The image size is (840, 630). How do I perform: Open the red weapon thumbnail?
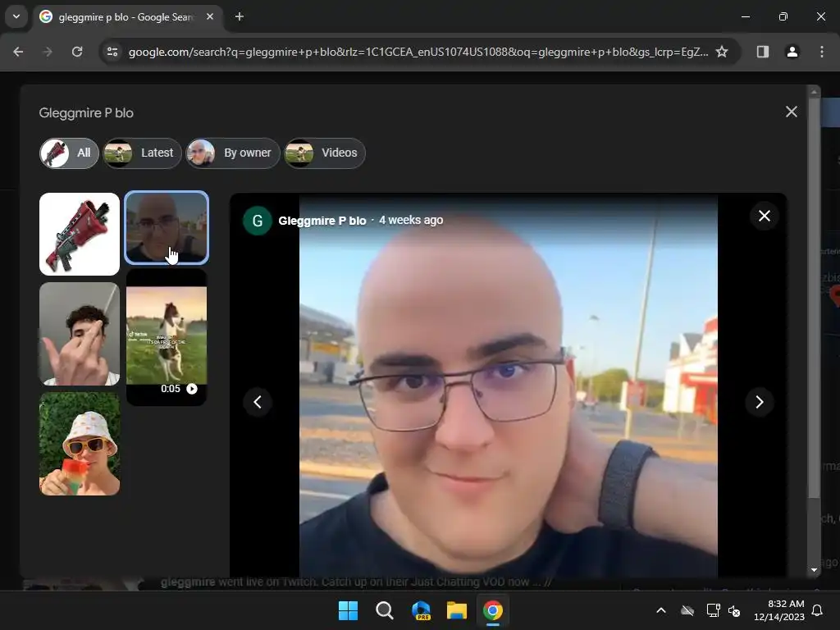[80, 234]
